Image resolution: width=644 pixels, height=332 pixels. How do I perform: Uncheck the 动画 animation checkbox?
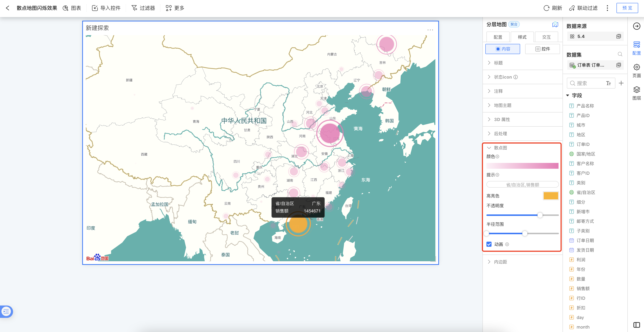click(x=489, y=244)
